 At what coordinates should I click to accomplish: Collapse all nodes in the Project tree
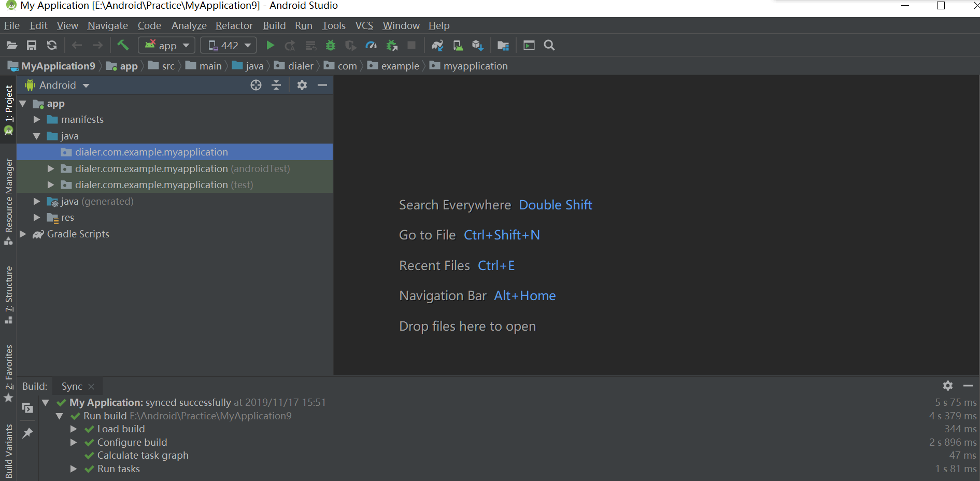pos(276,85)
